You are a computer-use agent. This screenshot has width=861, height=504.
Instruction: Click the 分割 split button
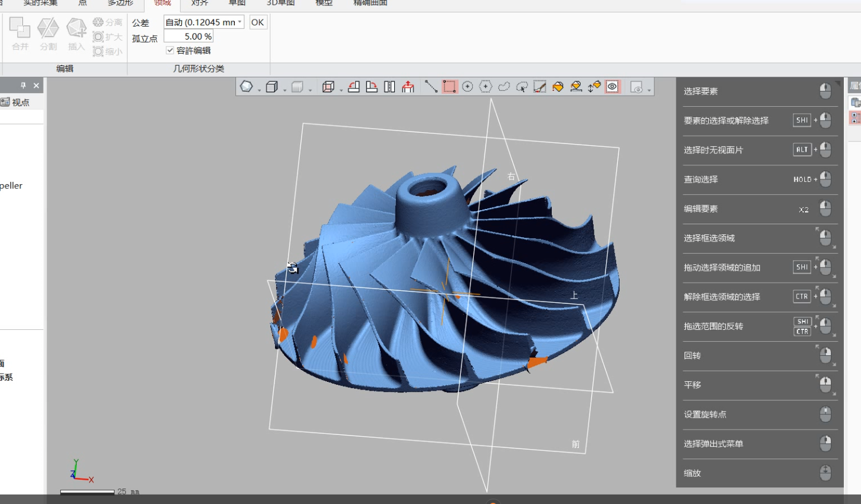coord(48,34)
